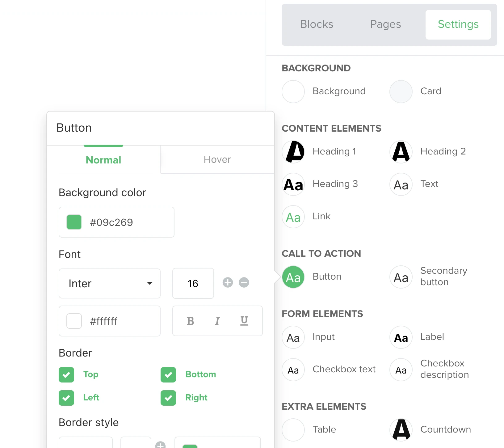Toggle italic font style

tap(217, 321)
